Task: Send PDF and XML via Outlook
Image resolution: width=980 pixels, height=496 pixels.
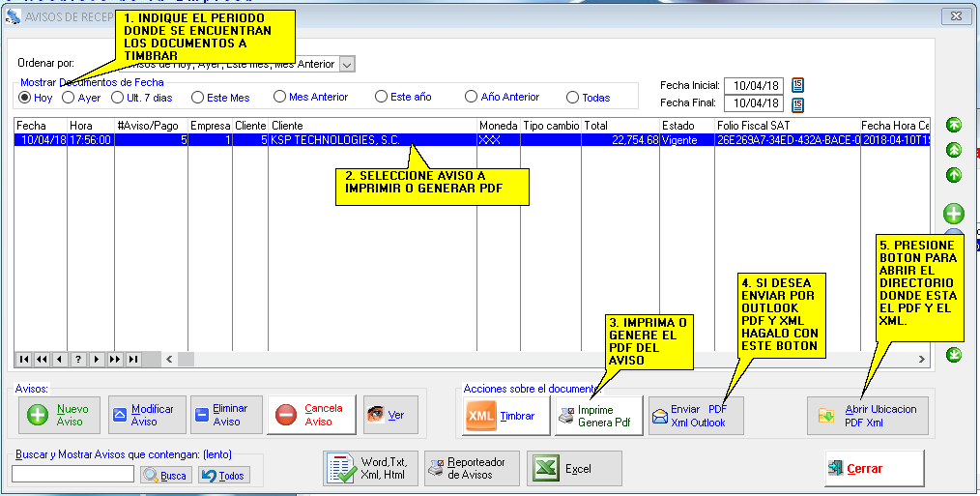Action: pos(689,416)
